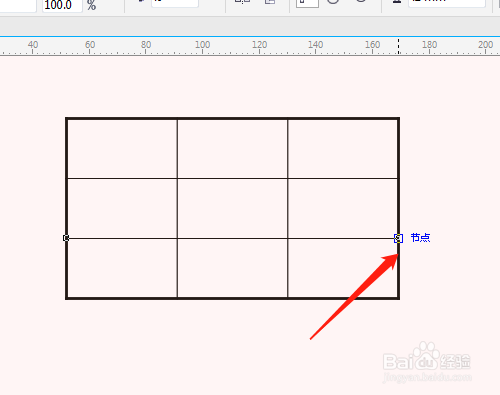Click the scale factor field showing 100.0
Viewport: 500px width, 395px height.
[62, 5]
